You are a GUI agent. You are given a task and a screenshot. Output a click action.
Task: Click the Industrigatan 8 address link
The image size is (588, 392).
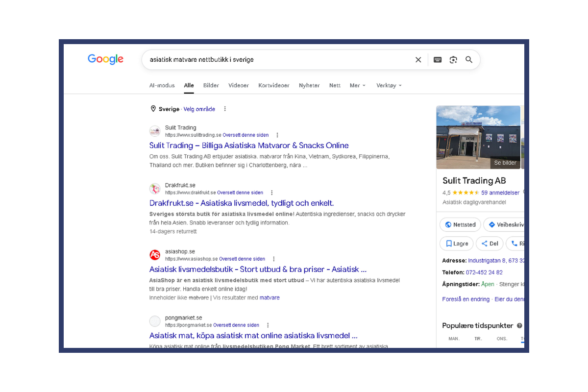coord(496,261)
